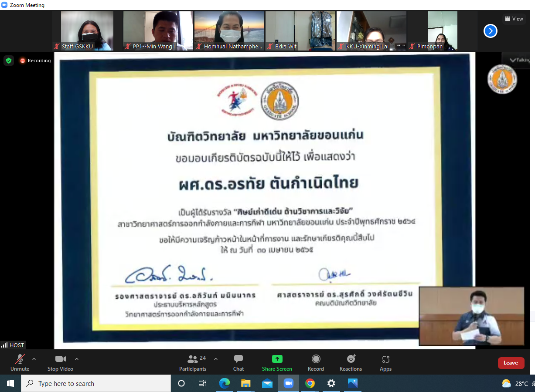Open Google Chrome from the taskbar

tap(310, 383)
